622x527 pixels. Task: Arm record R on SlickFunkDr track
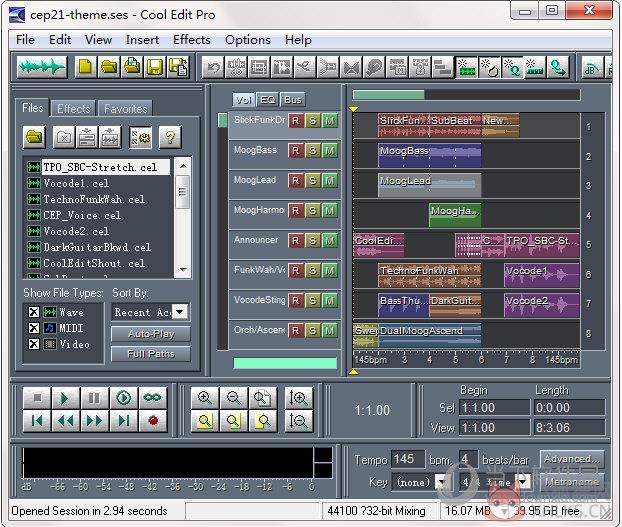(296, 121)
